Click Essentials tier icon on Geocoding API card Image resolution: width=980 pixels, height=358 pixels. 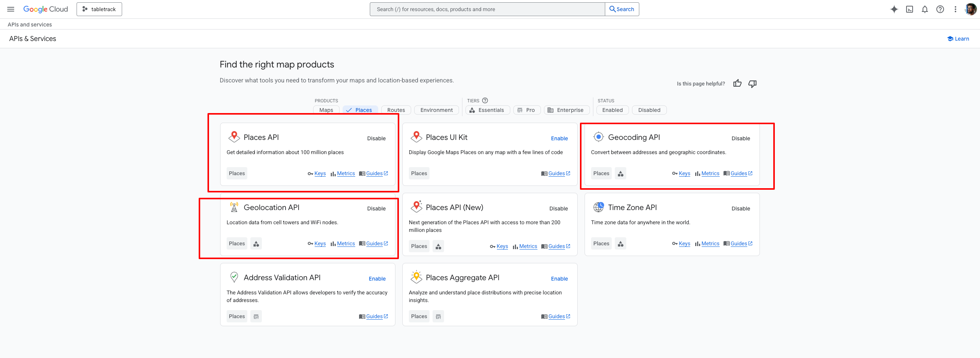click(x=621, y=174)
